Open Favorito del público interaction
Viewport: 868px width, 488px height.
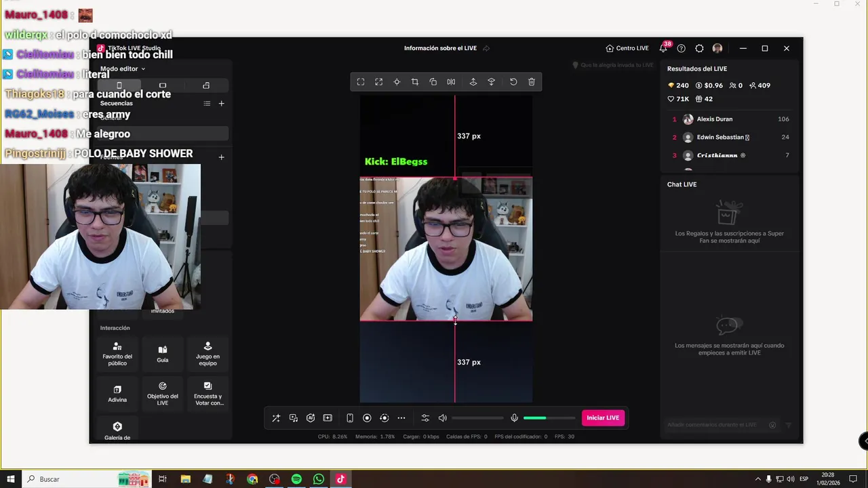click(x=117, y=354)
